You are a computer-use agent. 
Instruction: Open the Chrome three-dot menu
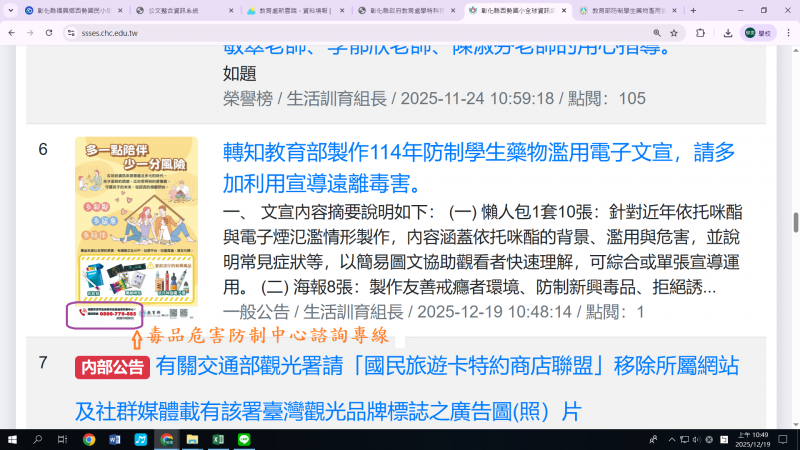tap(788, 32)
